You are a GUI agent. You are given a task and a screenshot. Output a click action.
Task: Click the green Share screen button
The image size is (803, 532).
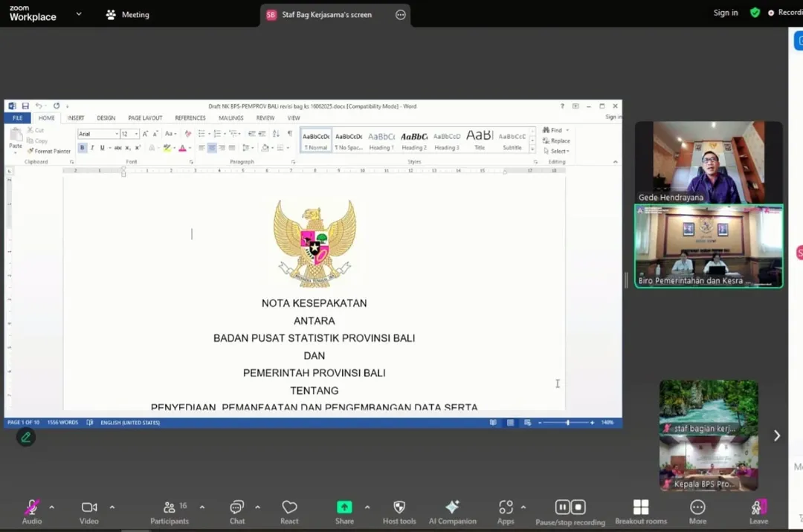tap(344, 507)
